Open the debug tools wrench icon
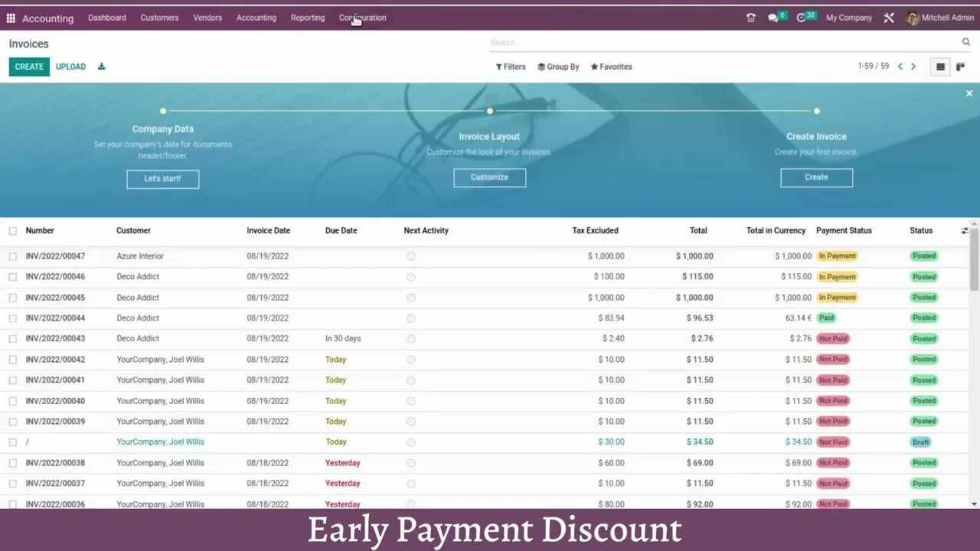980x551 pixels. [x=889, y=18]
